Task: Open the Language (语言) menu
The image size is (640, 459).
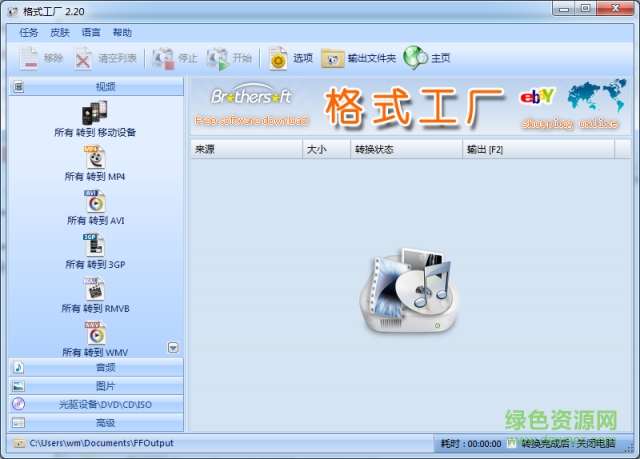Action: 91,33
